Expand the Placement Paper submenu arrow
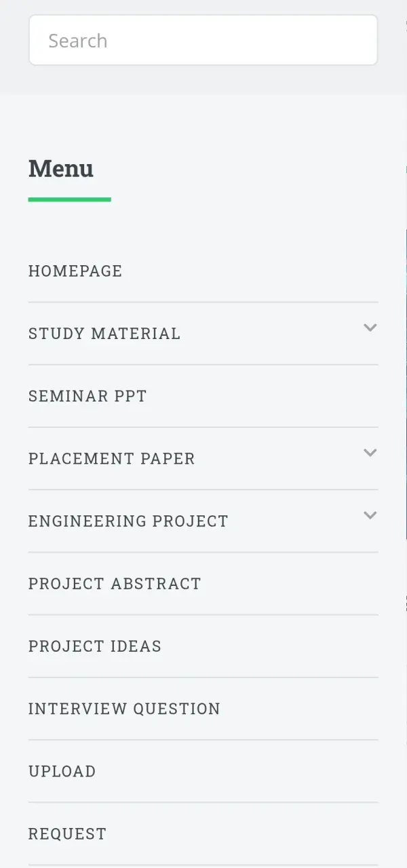The height and width of the screenshot is (868, 407). pos(370,452)
